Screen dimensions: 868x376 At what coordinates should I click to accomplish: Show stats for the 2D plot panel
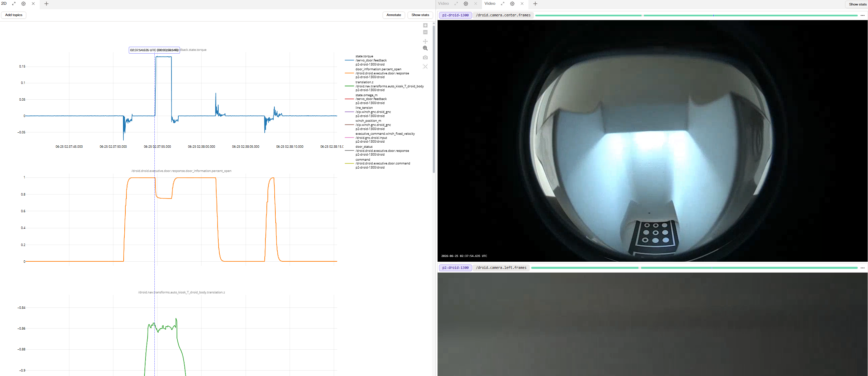[x=420, y=15]
